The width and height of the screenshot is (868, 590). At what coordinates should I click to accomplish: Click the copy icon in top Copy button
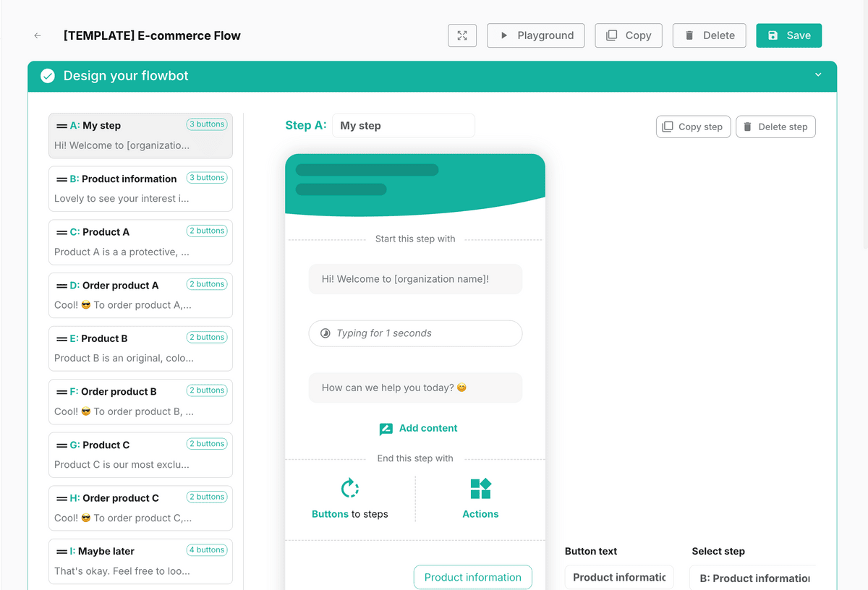(612, 35)
